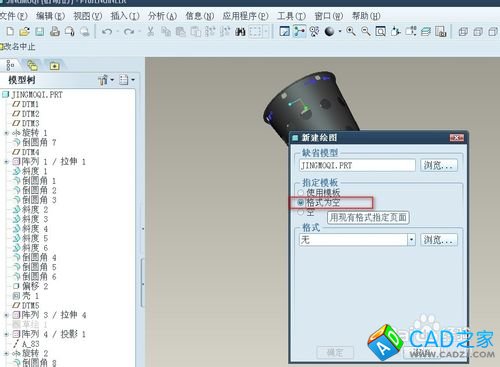Viewport: 500px width, 367px height.
Task: Click the Cut scissors icon
Action: [x=151, y=32]
